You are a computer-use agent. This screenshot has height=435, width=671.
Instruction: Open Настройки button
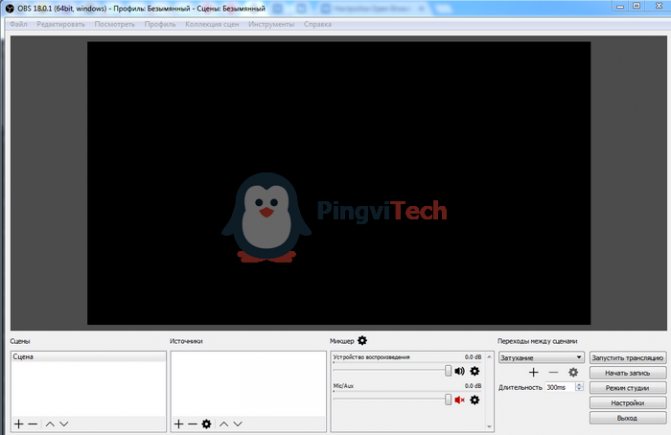[627, 403]
